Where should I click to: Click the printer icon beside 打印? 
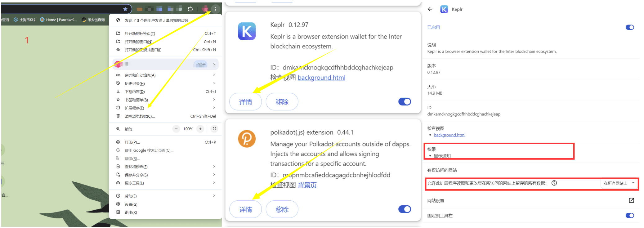(x=118, y=142)
